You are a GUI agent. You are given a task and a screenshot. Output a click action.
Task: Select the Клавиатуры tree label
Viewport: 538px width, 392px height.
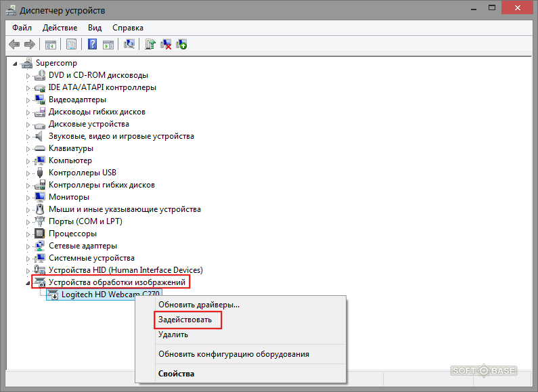click(x=71, y=148)
